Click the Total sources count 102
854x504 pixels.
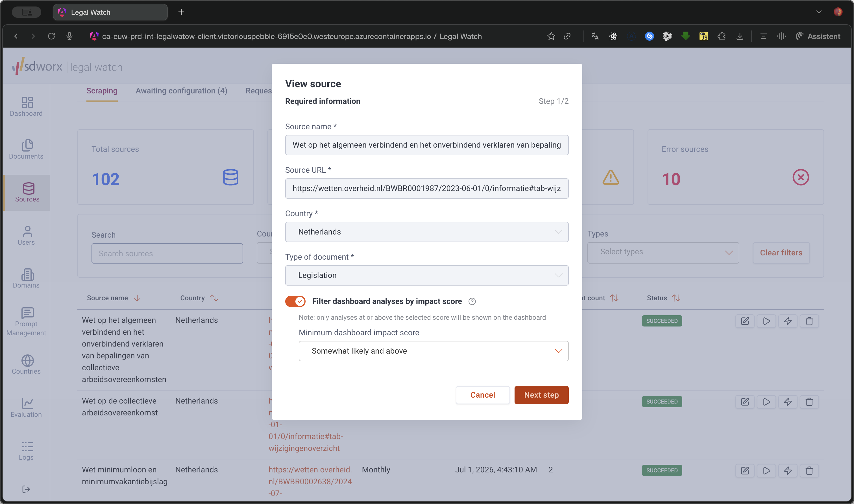(105, 179)
